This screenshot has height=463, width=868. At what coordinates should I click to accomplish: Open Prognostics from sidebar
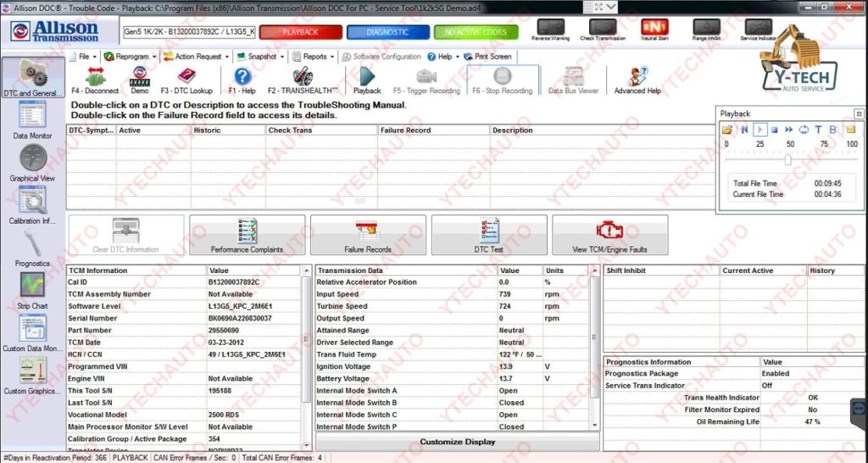point(33,248)
